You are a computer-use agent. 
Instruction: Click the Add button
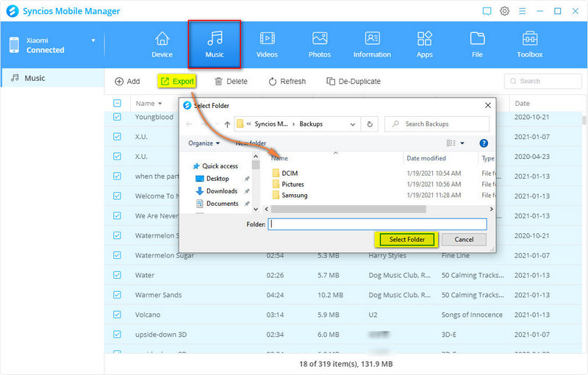[x=127, y=82]
